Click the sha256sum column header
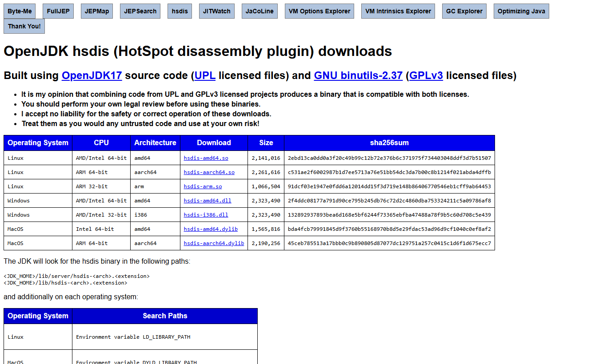The width and height of the screenshot is (607, 364). [x=389, y=143]
